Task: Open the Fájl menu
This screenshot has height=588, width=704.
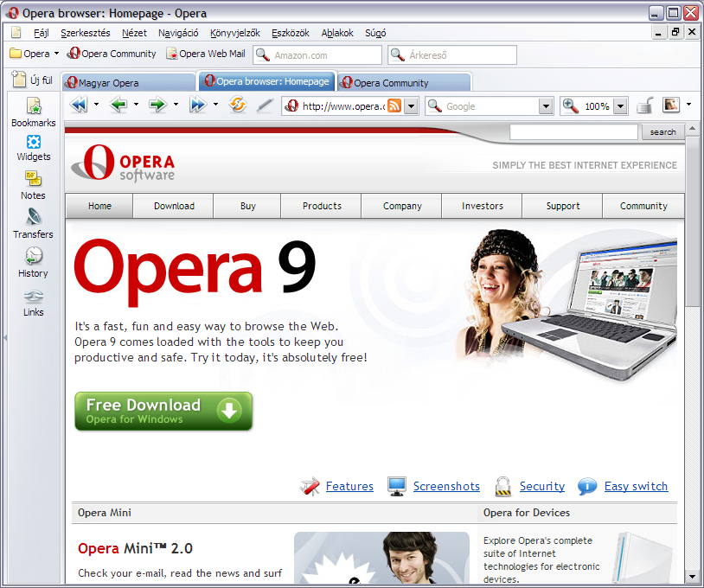Action: point(42,33)
